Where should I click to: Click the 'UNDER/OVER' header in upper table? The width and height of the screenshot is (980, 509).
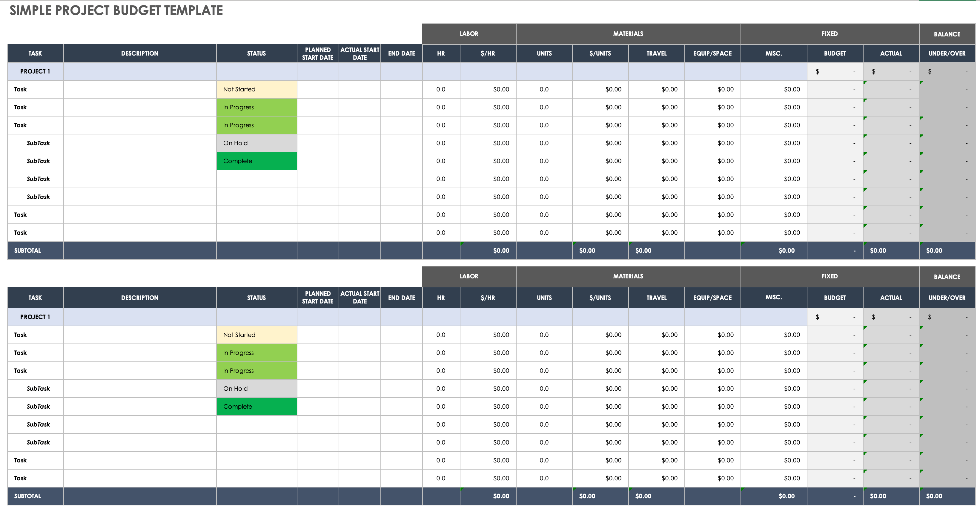tap(947, 53)
